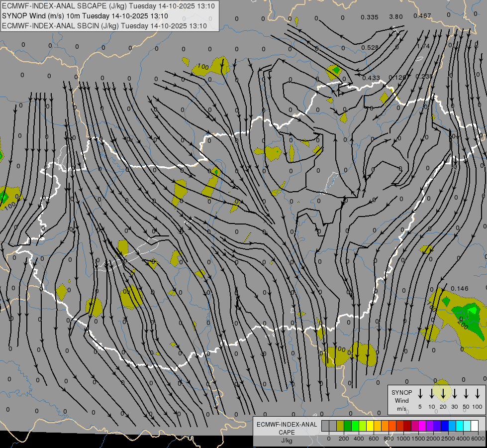Click the 0.528 value on the map
This screenshot has width=487, height=448.
point(370,48)
